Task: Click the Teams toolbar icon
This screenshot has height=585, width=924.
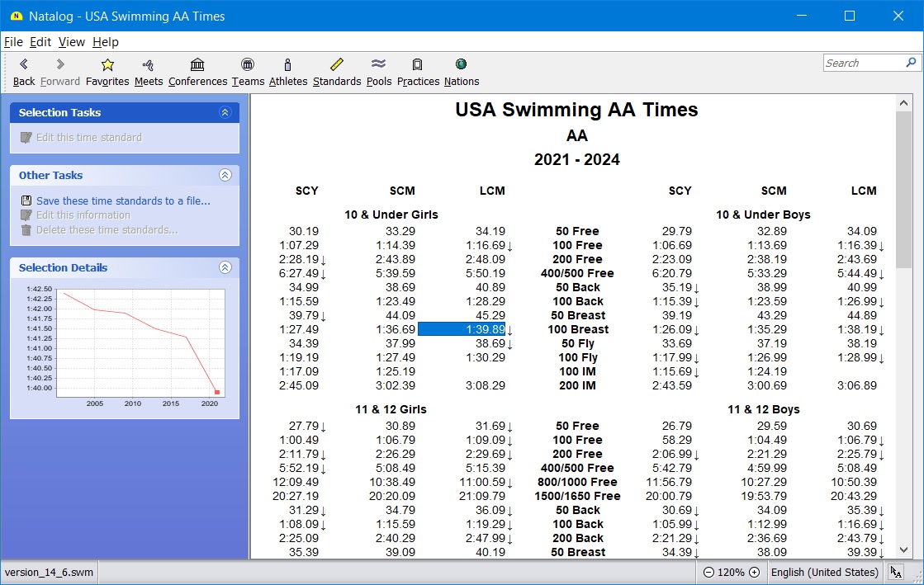Action: [x=248, y=71]
